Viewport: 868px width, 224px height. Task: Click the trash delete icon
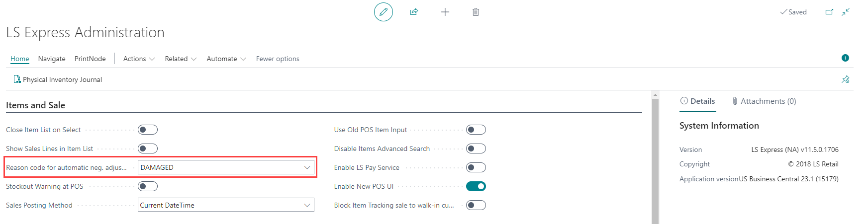476,12
